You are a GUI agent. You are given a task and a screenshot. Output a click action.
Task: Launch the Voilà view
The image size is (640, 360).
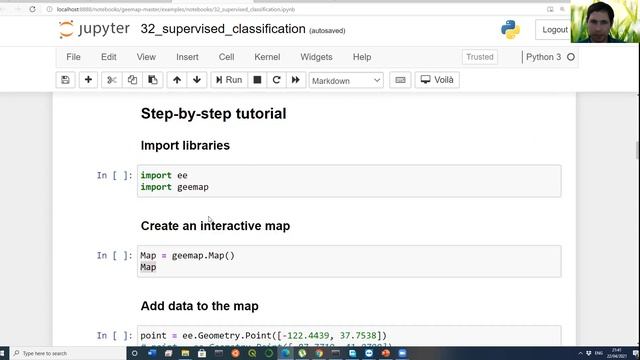pos(437,80)
